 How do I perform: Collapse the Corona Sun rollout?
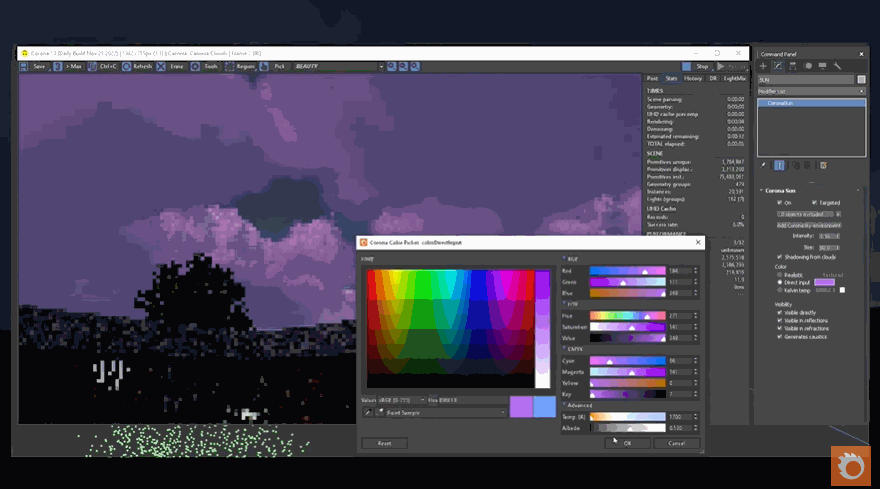pyautogui.click(x=763, y=190)
